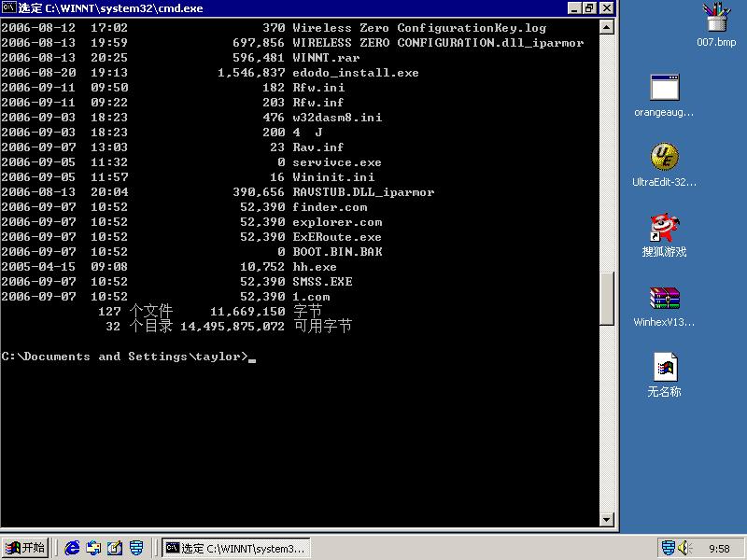
Task: Click the BOOT.BIN.BAK file entry
Action: 337,251
